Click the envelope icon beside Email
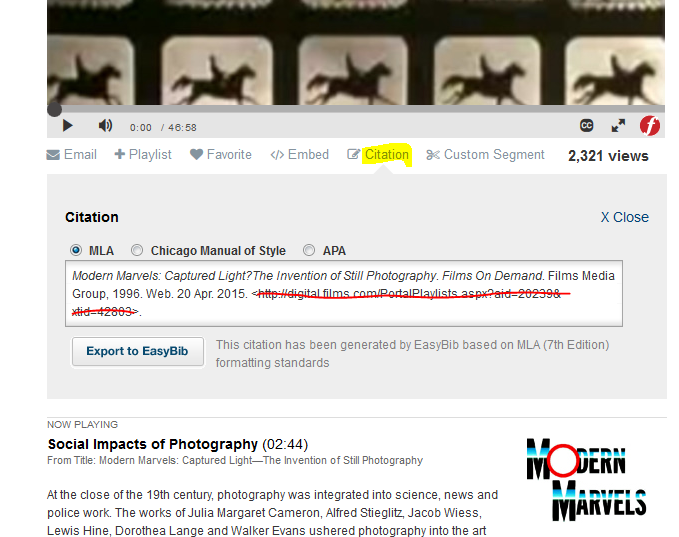Viewport: 679px width, 537px height. (x=53, y=155)
